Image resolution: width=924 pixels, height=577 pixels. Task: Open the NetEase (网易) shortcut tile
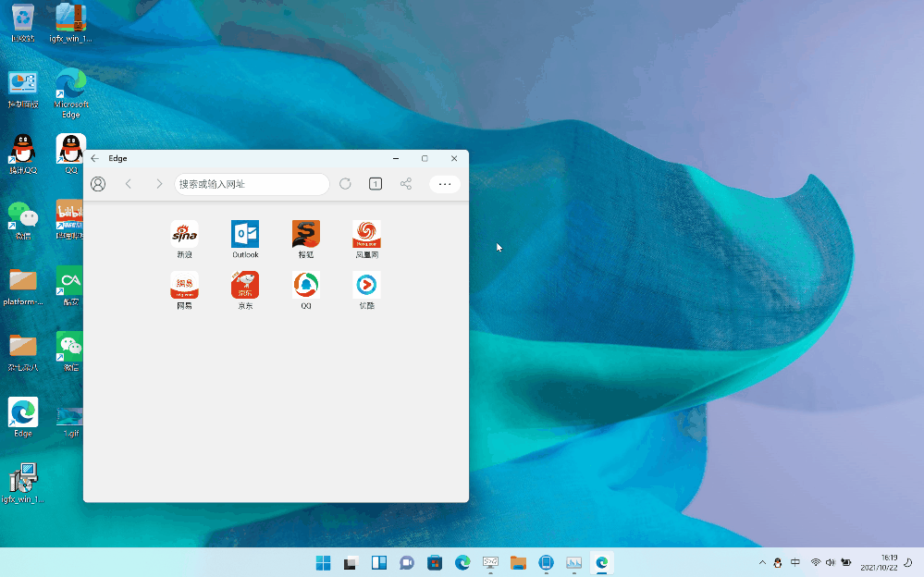tap(184, 286)
